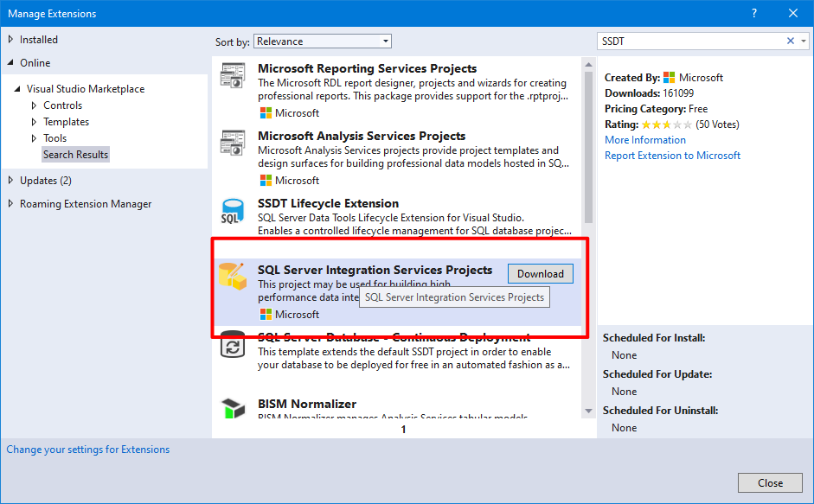Close the Manage Extensions window
Image resolution: width=814 pixels, height=504 pixels.
(x=792, y=14)
